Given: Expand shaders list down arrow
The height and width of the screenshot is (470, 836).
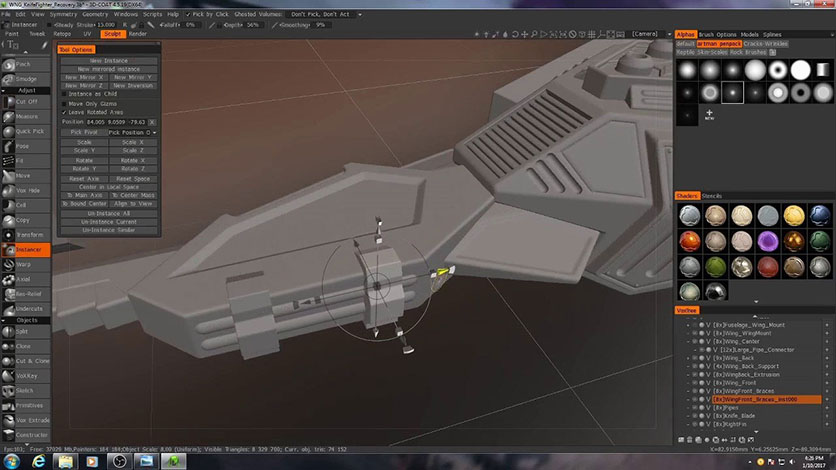Looking at the screenshot, I should [756, 302].
